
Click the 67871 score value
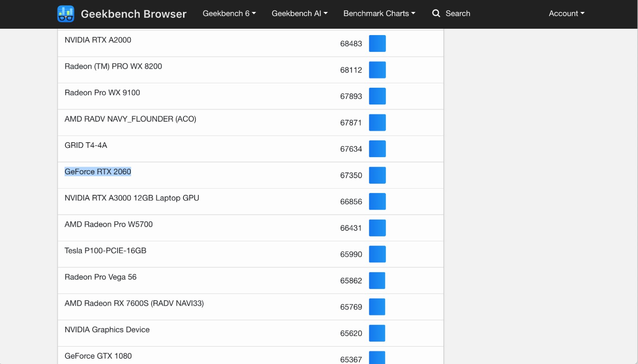pos(351,122)
